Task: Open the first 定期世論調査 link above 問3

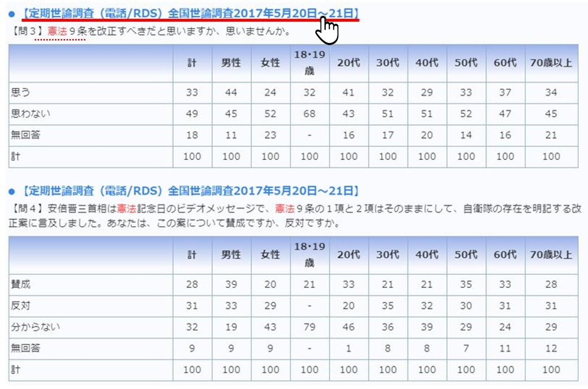Action: click(190, 13)
